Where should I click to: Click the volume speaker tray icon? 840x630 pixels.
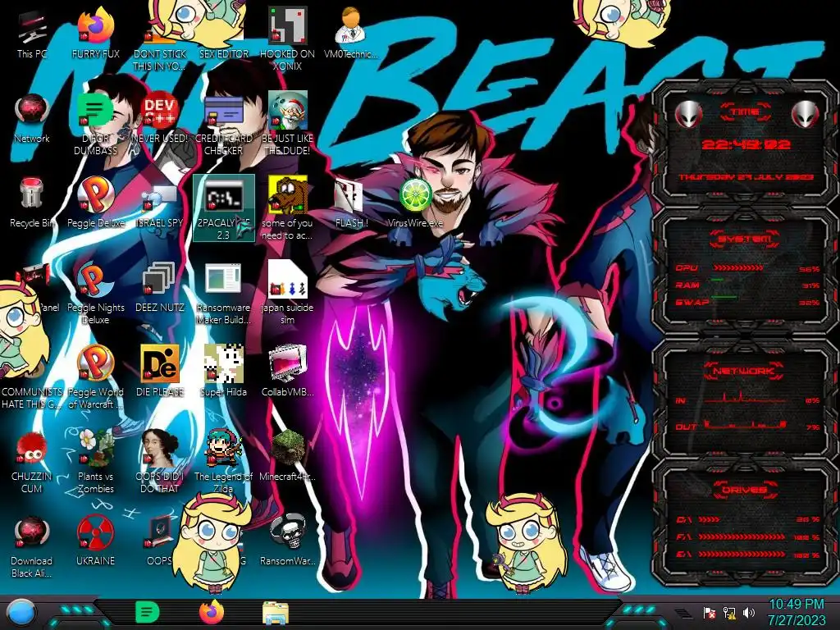pyautogui.click(x=749, y=613)
